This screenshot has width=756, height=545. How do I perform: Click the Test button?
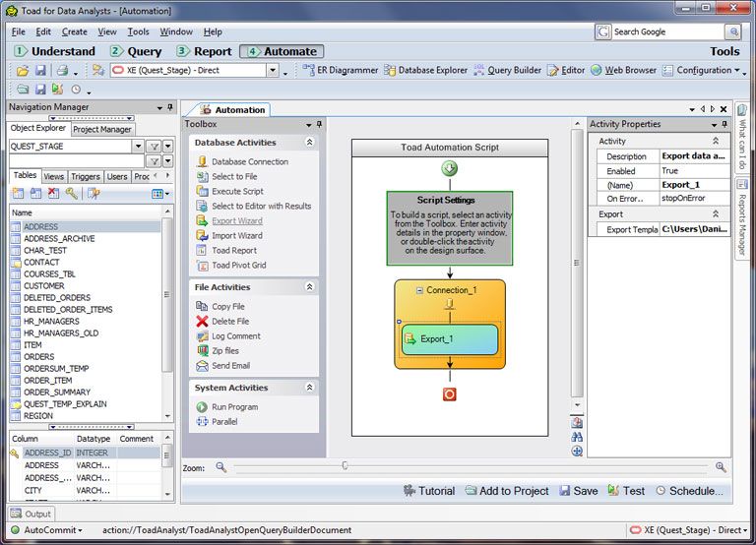coord(626,491)
